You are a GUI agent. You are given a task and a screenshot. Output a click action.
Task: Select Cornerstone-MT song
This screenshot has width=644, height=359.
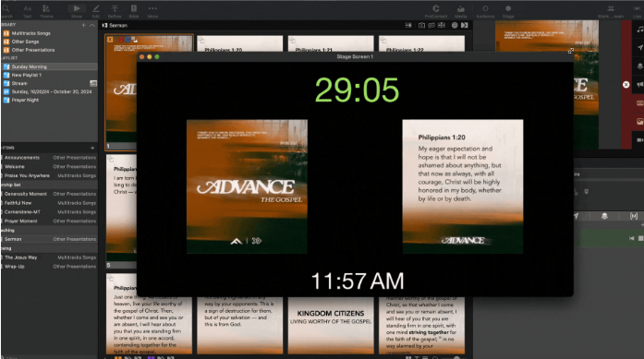point(50,211)
